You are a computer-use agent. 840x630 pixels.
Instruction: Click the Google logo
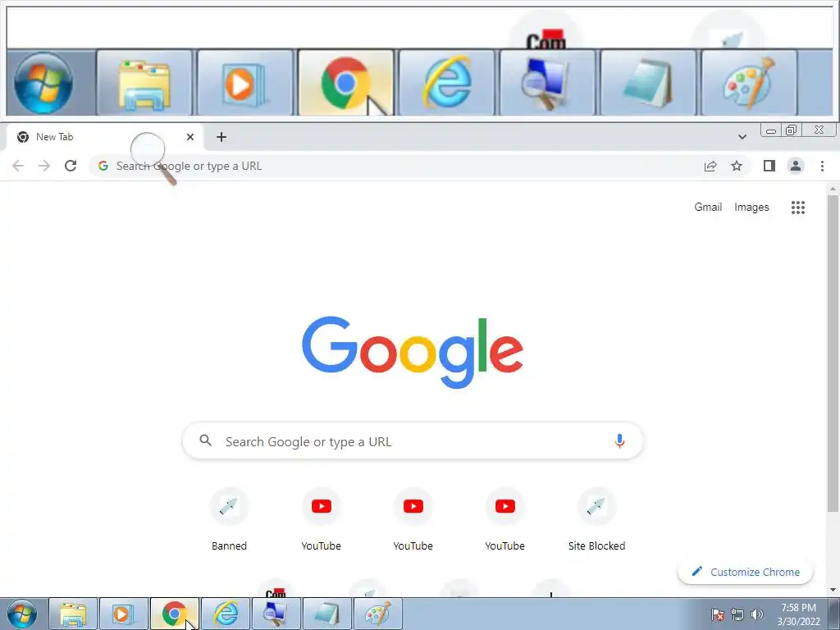pyautogui.click(x=413, y=352)
